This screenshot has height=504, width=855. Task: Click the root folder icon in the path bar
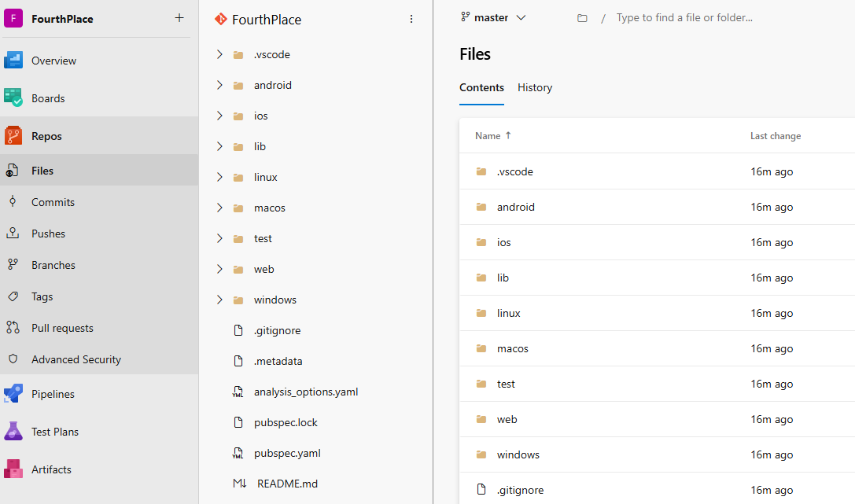[x=582, y=18]
